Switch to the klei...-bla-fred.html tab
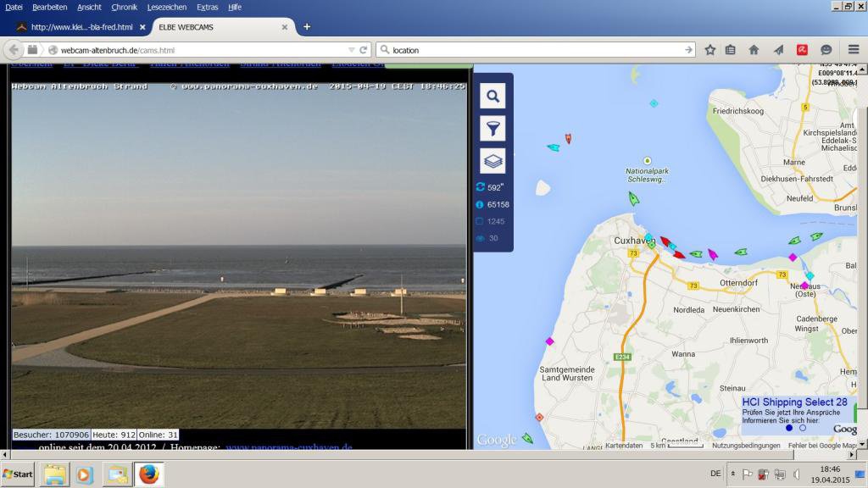The width and height of the screenshot is (868, 488). pos(81,26)
